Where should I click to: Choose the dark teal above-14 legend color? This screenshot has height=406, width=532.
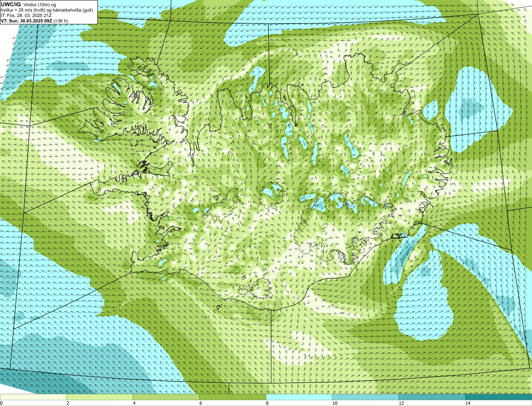499,397
